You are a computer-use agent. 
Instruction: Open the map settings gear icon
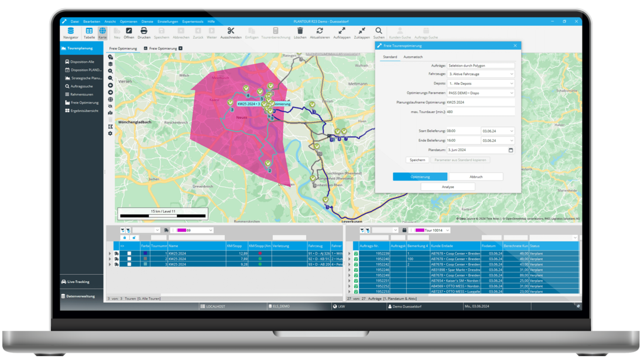tap(110, 133)
